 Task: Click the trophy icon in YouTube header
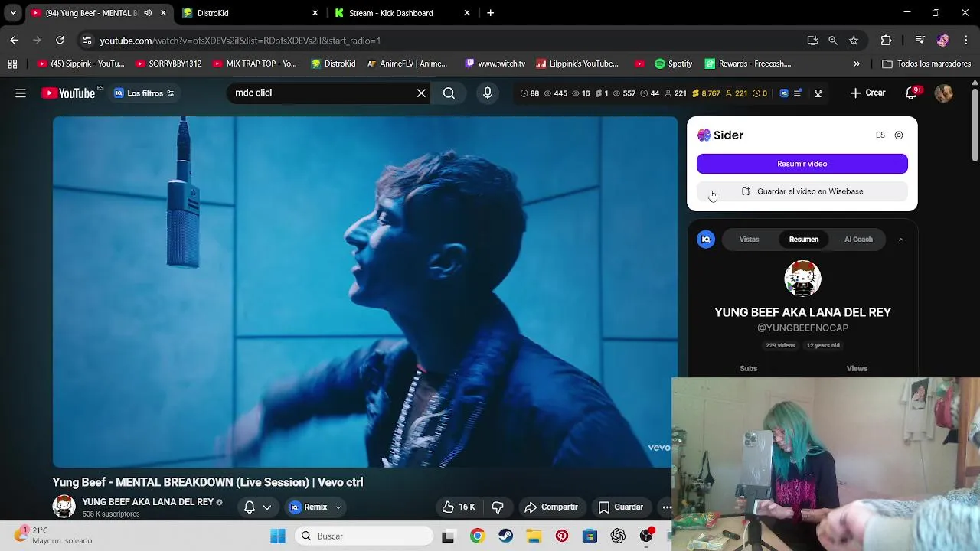pyautogui.click(x=818, y=93)
